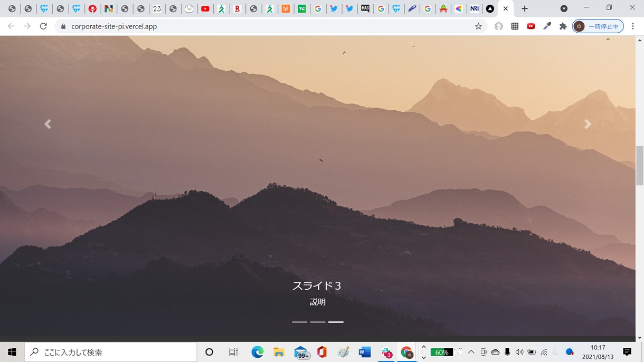
Task: Open the grid extension in toolbar
Action: click(515, 26)
